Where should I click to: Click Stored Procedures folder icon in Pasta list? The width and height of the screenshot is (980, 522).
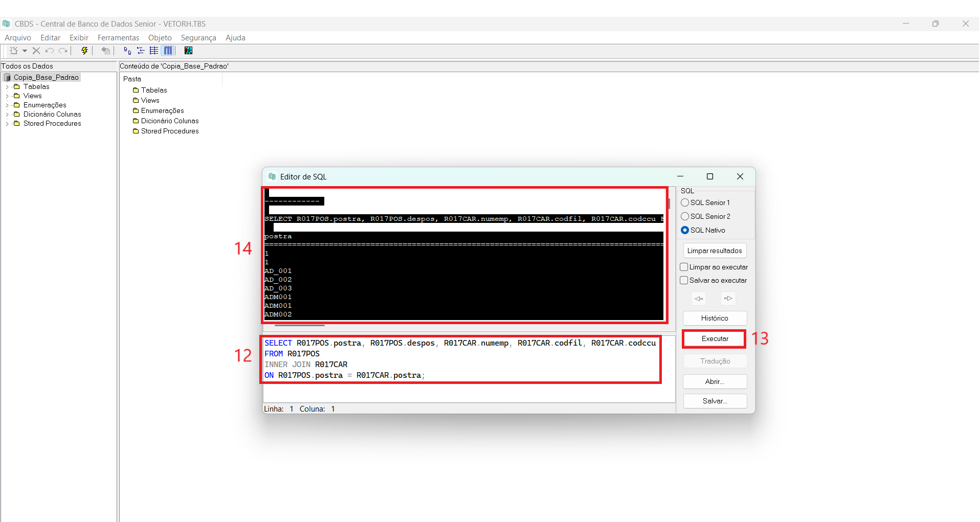click(136, 131)
